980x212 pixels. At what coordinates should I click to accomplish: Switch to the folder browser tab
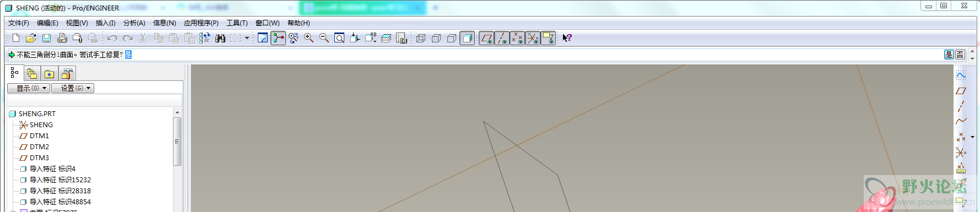click(x=32, y=74)
